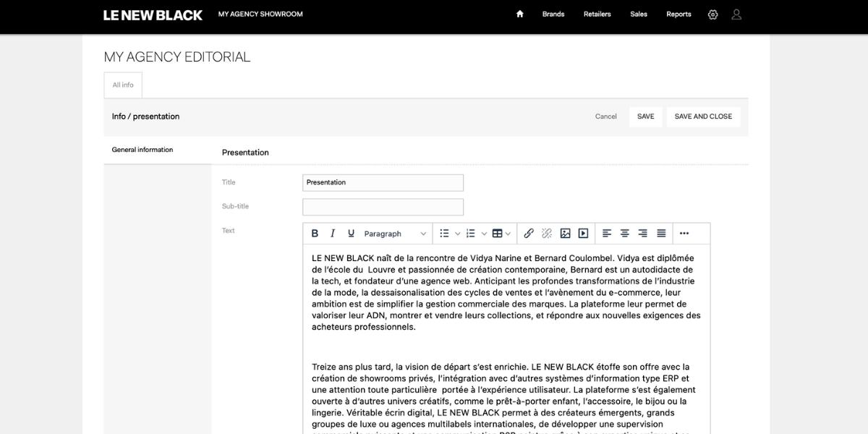Open the numbered list style arrow
868x434 pixels.
pyautogui.click(x=484, y=234)
